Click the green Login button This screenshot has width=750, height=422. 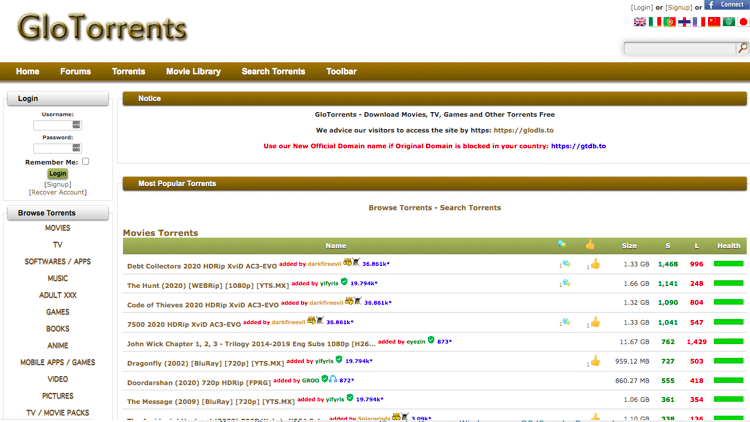click(x=57, y=174)
